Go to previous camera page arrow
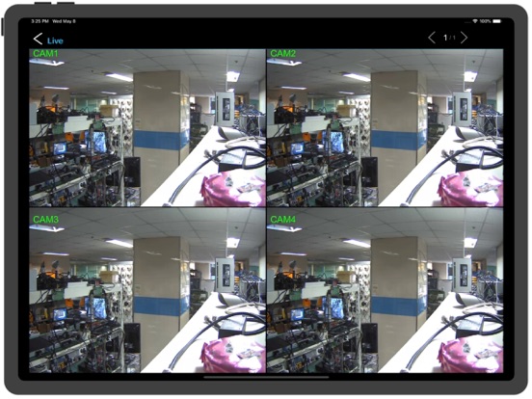The height and width of the screenshot is (399, 532). (x=432, y=38)
